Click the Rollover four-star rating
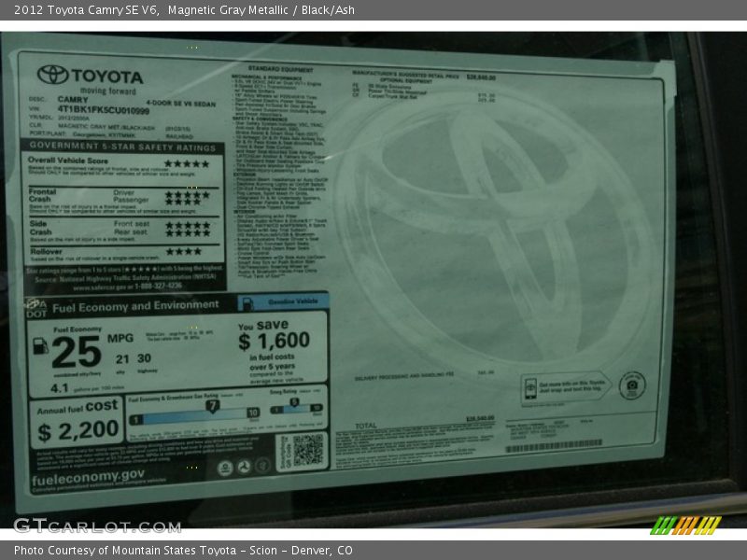Image resolution: width=747 pixels, height=560 pixels. click(183, 251)
